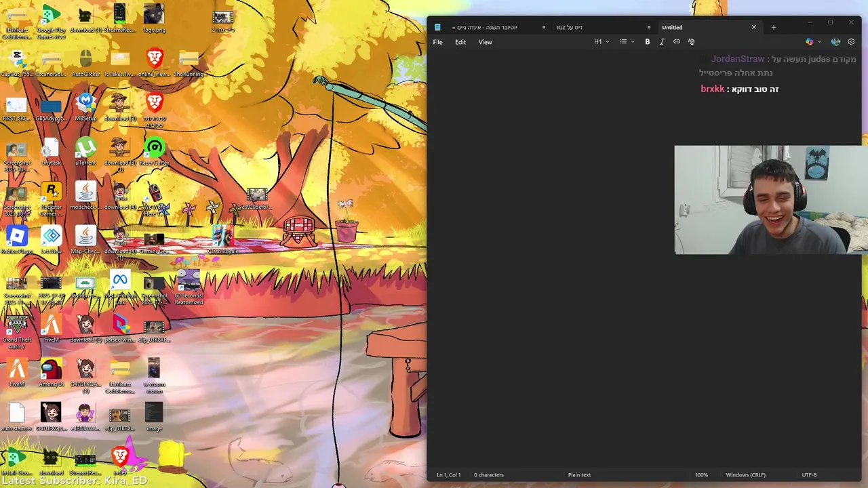
Task: Close the Untitled tab
Action: pos(753,27)
